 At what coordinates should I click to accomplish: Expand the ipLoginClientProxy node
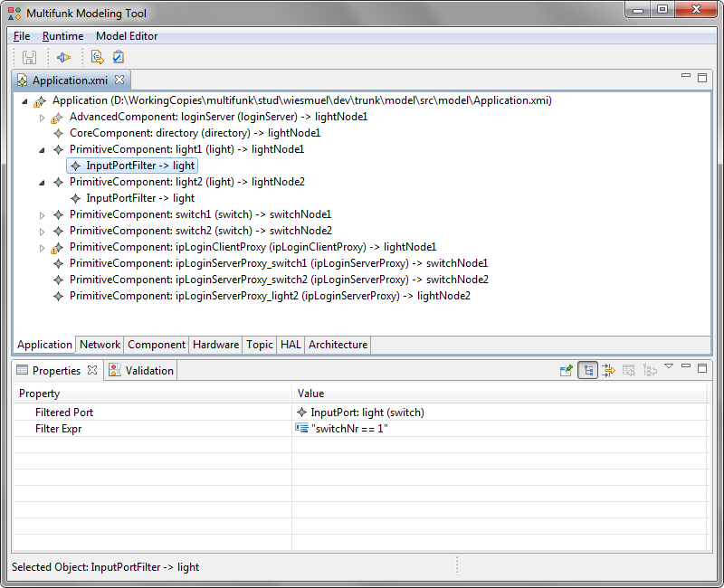pos(42,248)
